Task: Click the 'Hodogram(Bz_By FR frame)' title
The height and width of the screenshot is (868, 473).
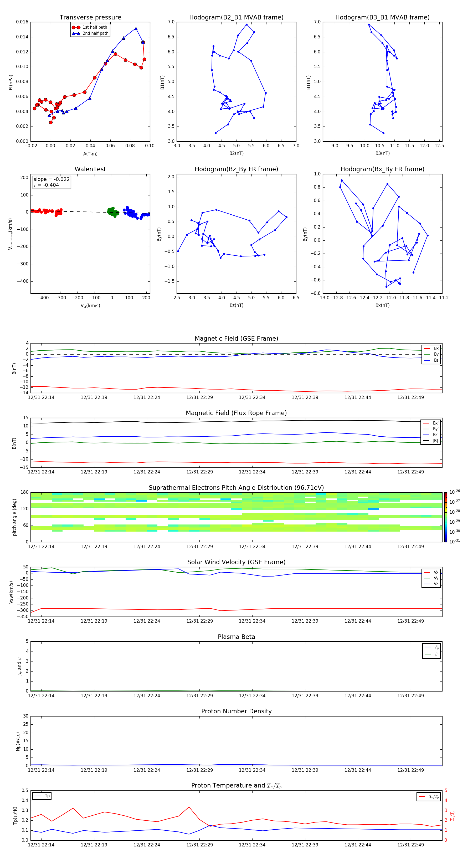Action: click(236, 169)
